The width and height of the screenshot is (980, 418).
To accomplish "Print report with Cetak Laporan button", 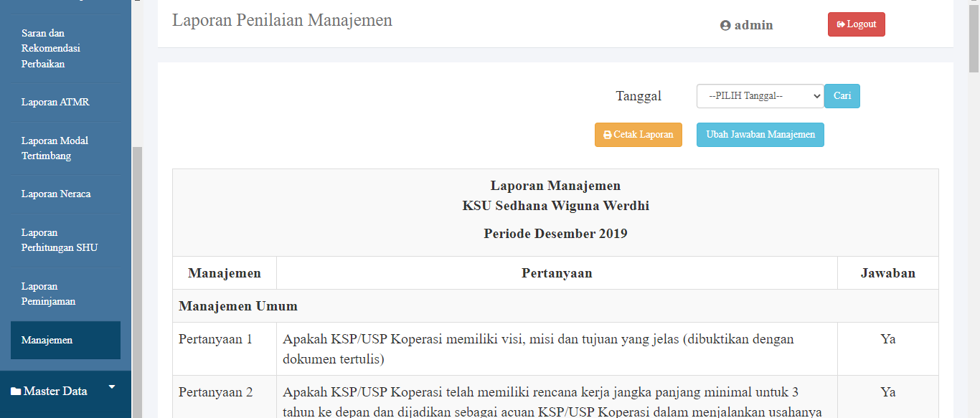I will click(639, 135).
